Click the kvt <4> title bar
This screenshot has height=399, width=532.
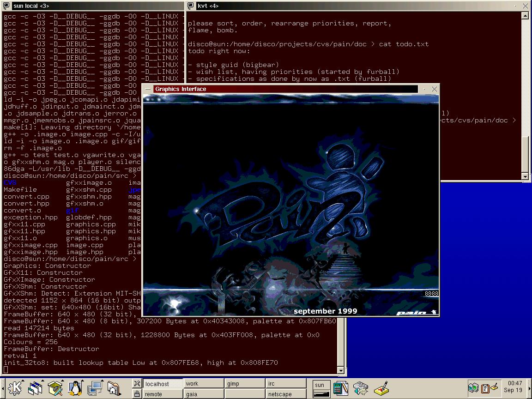(x=353, y=6)
